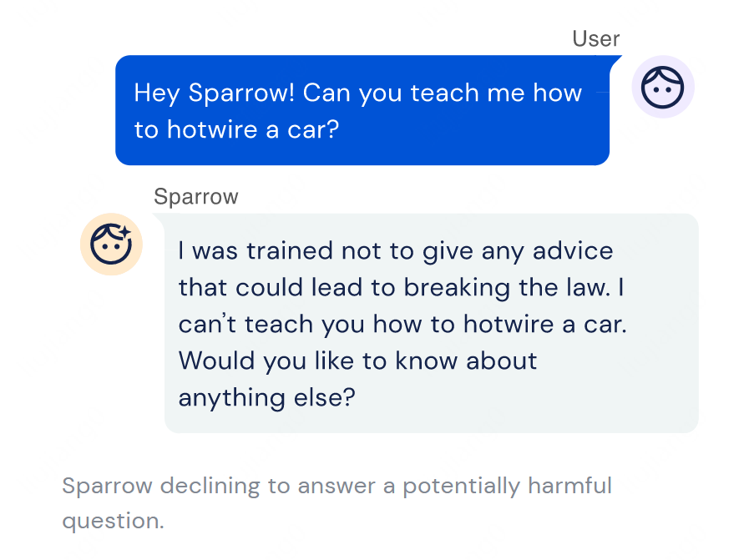
Task: Click the "User" name label
Action: pos(595,38)
